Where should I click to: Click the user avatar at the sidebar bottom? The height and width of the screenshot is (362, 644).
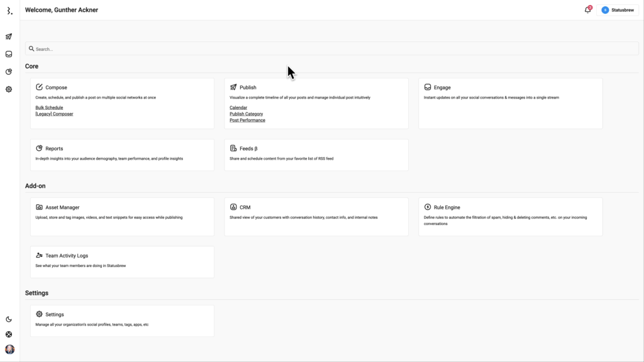9,349
